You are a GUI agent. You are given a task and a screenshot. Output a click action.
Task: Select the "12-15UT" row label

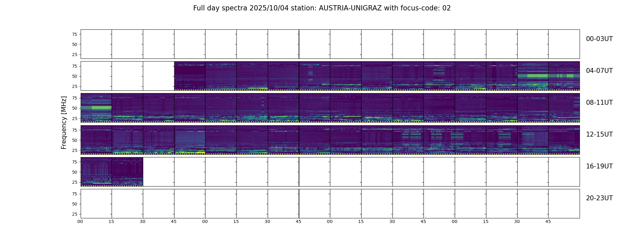(x=599, y=134)
